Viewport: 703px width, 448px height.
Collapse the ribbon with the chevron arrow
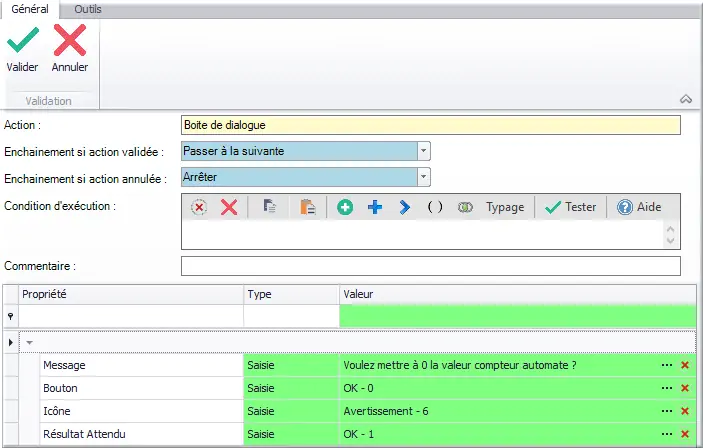point(686,99)
